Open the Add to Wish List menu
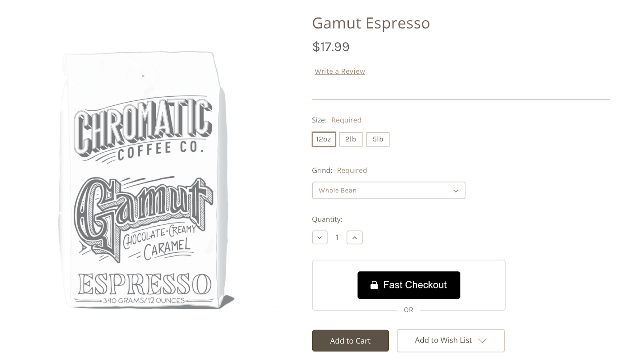Image resolution: width=634 pixels, height=364 pixels. (x=451, y=341)
